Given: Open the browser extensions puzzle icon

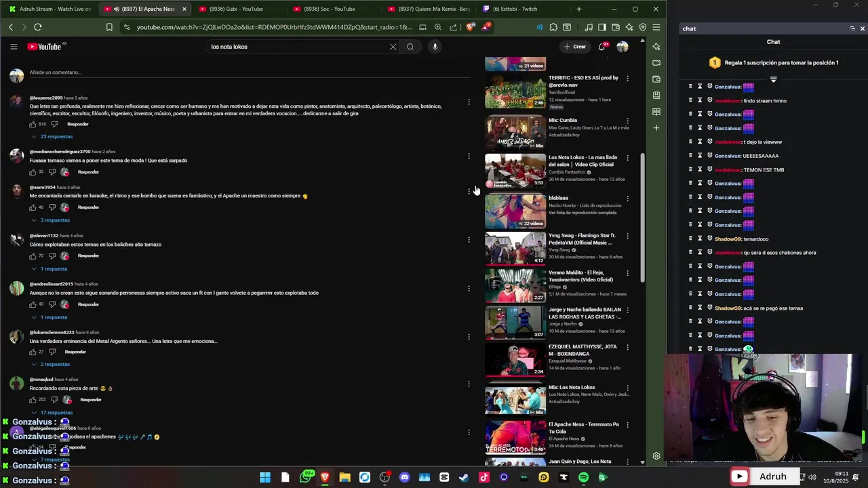Looking at the screenshot, I should (x=553, y=27).
